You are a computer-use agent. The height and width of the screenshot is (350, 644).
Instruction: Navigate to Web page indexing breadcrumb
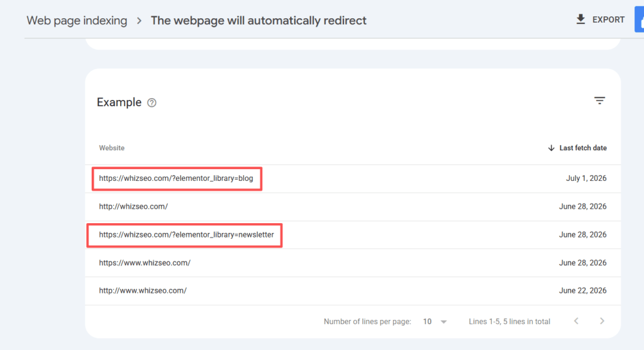[77, 21]
